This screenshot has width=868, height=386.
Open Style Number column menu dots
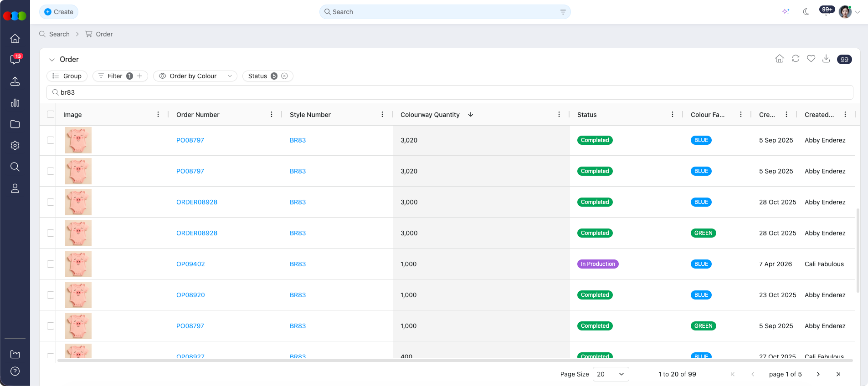point(382,115)
